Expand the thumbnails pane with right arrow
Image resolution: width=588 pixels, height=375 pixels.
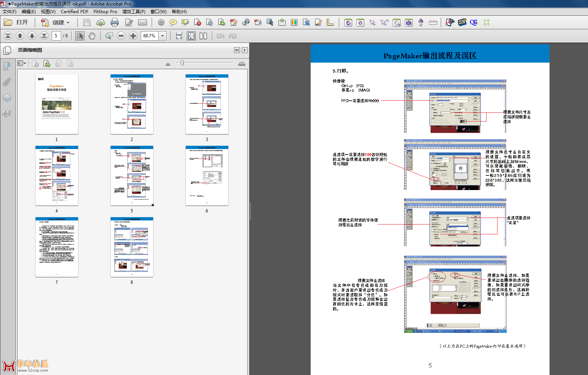point(245,50)
